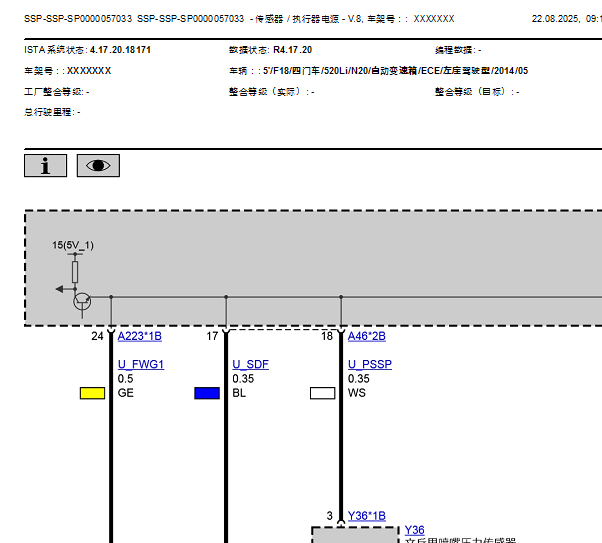602x543 pixels.
Task: Click the BL wire color label
Action: (x=239, y=393)
